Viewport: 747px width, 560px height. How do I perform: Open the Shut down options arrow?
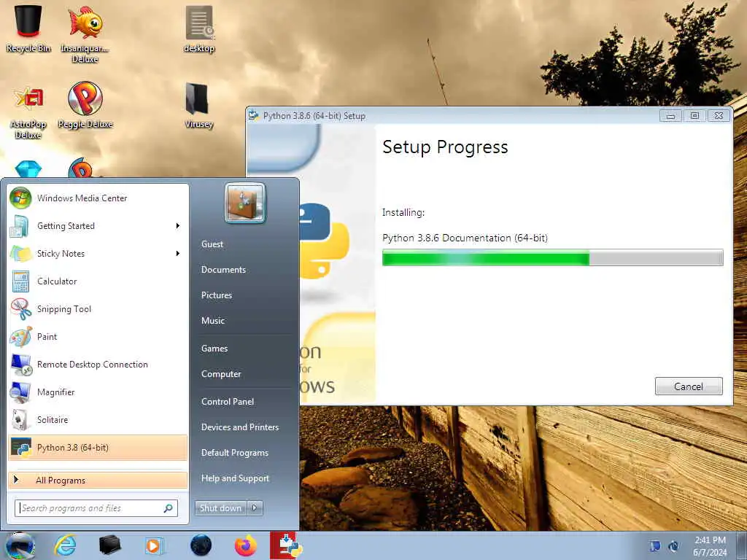(255, 508)
